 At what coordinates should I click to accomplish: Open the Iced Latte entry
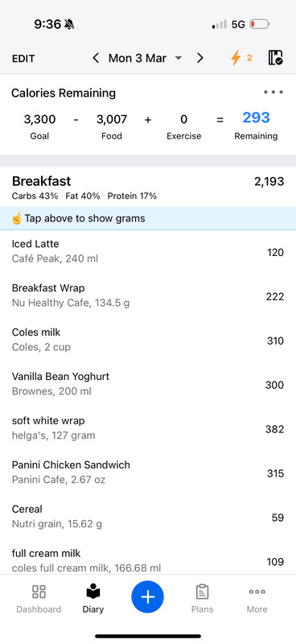click(x=148, y=251)
